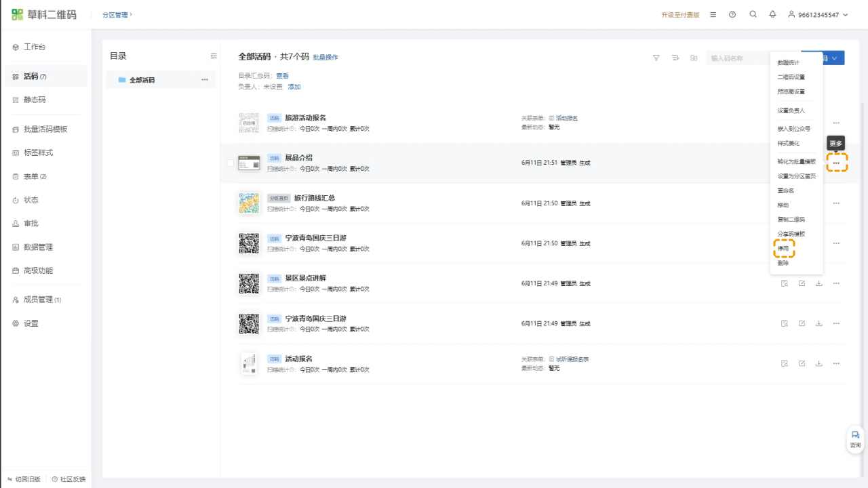Open the more menu for 旅行路线汇总 row
This screenshot has height=488, width=868.
[x=836, y=203]
